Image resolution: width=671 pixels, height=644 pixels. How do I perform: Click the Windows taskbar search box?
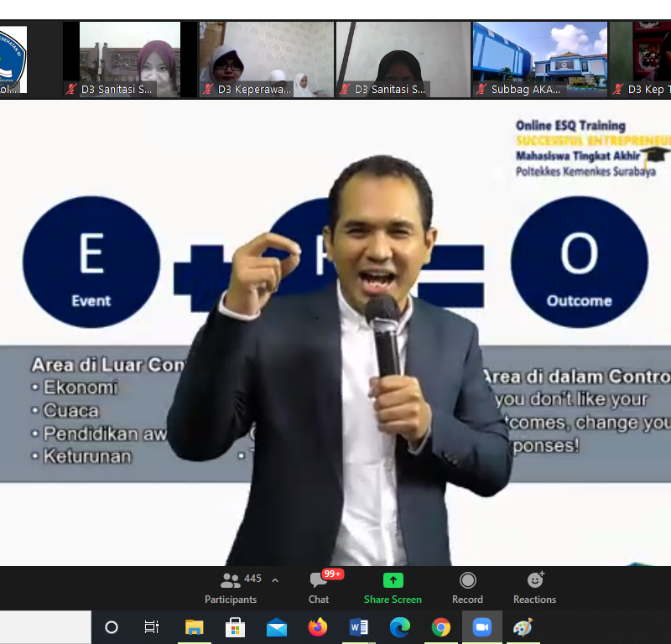click(x=45, y=626)
